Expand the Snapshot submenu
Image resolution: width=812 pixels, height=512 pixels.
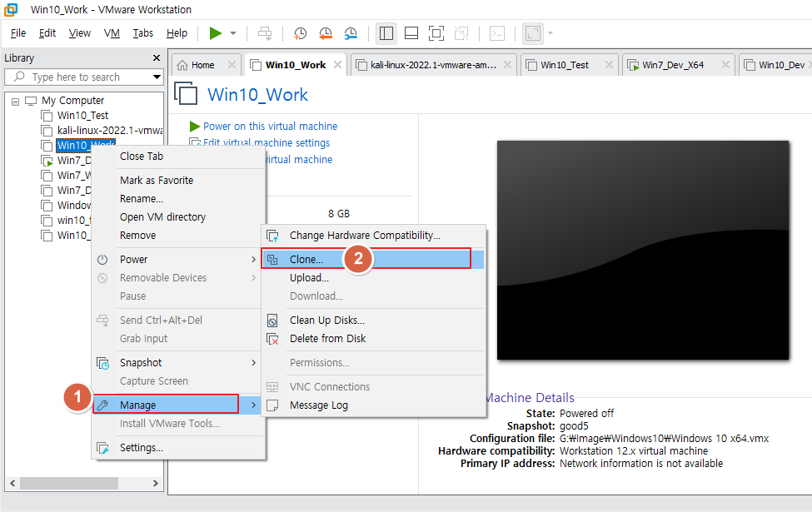tap(178, 363)
